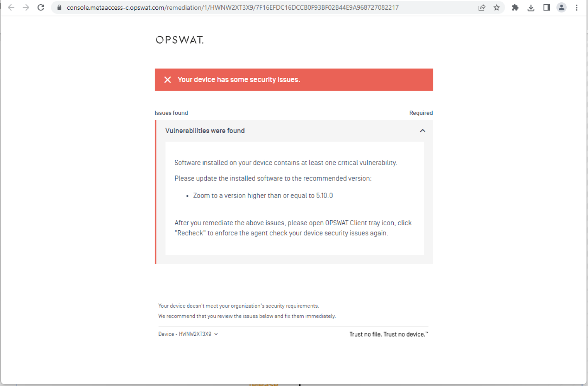
Task: Click 'Your device has some security issues.' text
Action: (239, 80)
